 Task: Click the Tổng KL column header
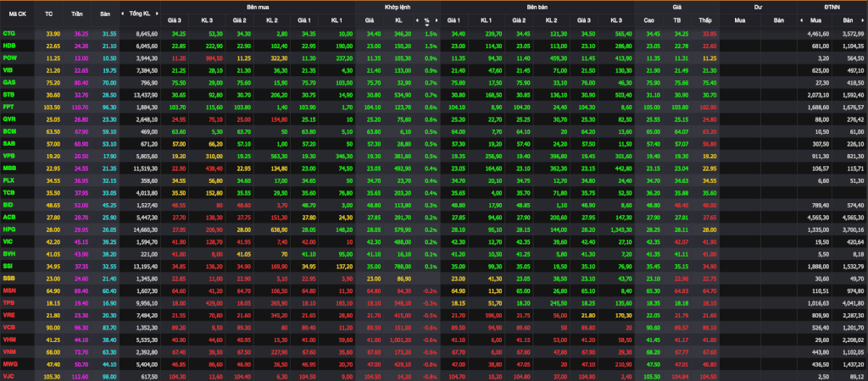coord(140,14)
